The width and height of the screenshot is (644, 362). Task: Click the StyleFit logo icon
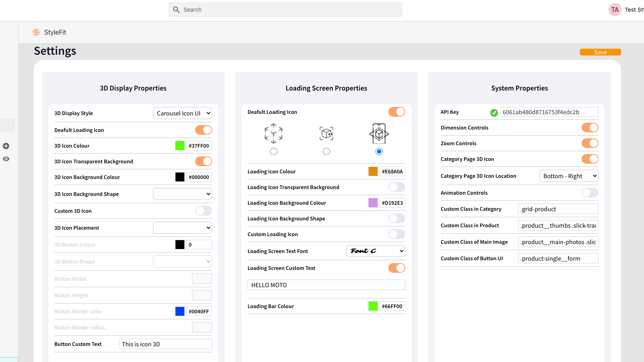click(36, 32)
